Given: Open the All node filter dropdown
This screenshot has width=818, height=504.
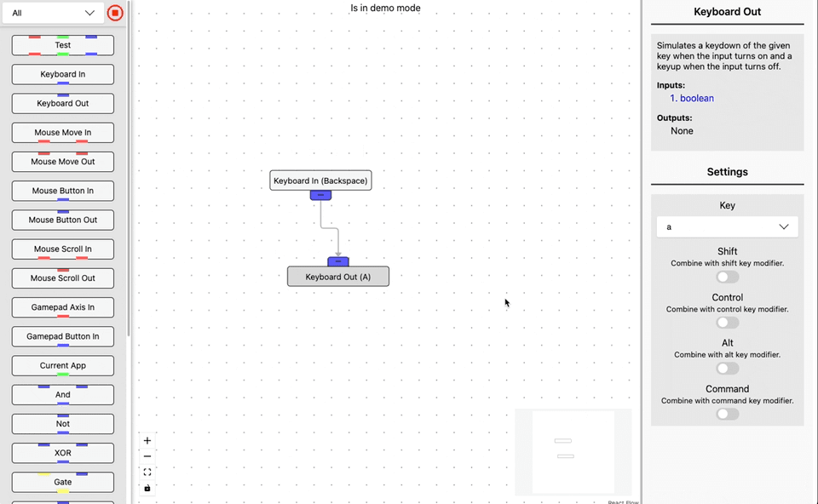Looking at the screenshot, I should point(53,13).
